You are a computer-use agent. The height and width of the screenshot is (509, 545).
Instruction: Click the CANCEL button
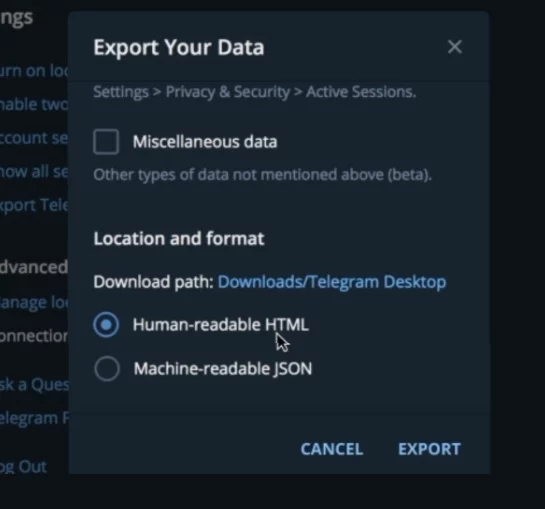point(332,449)
